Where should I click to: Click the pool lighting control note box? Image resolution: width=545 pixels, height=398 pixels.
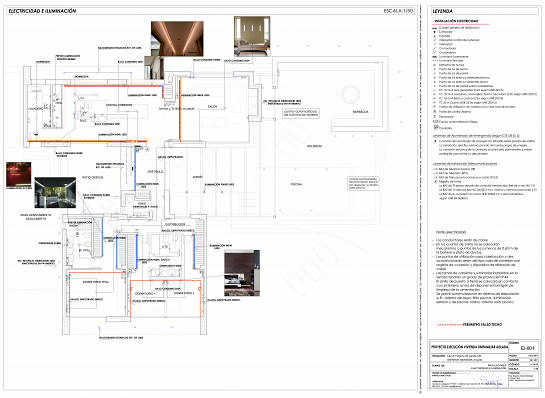pos(364,183)
